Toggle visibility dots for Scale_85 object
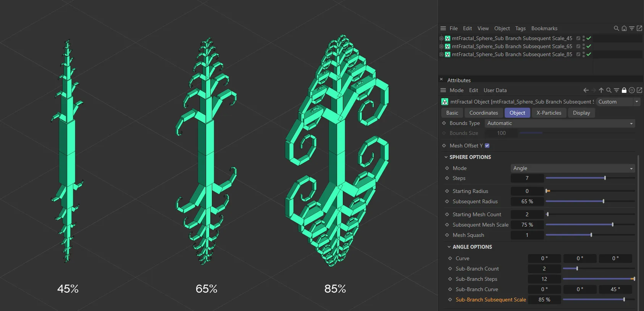644x311 pixels. coord(584,54)
